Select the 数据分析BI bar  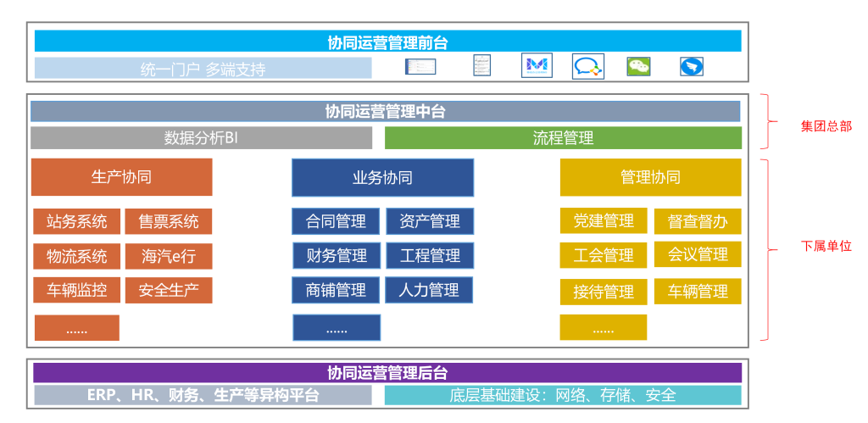201,138
